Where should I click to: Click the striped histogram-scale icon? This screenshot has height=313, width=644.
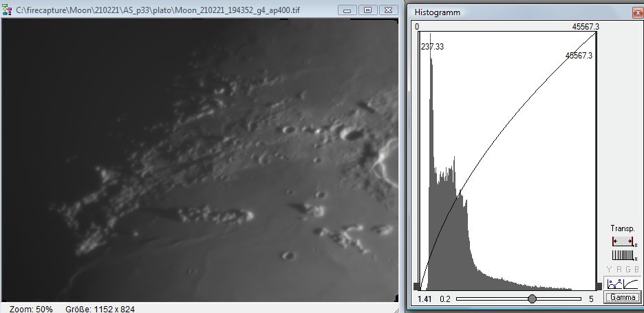point(623,255)
